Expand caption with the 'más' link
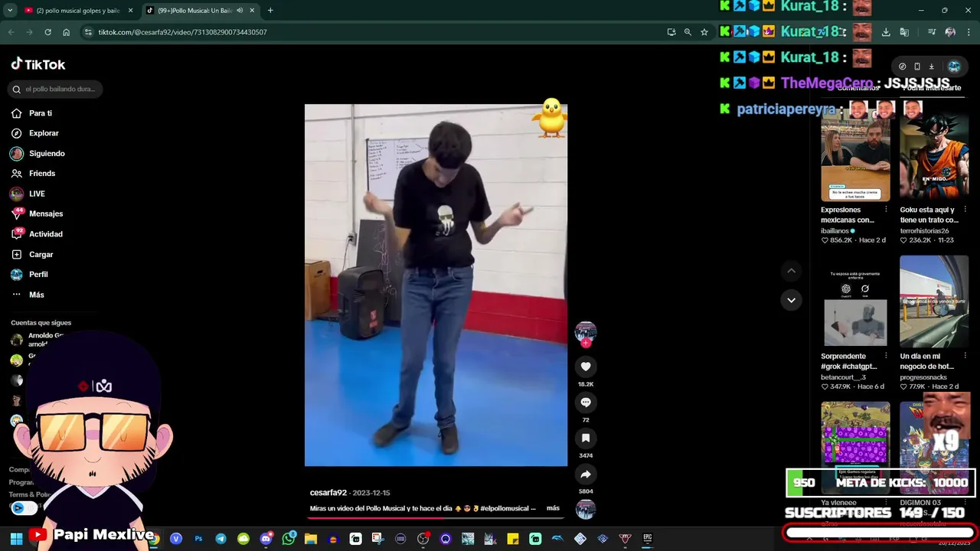 553,508
